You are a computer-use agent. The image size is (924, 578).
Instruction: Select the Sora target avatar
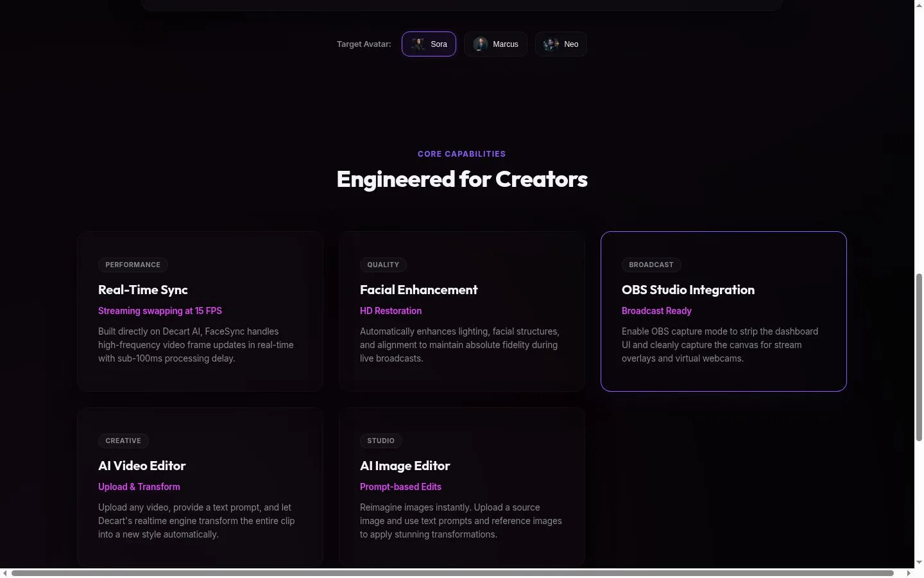(429, 44)
